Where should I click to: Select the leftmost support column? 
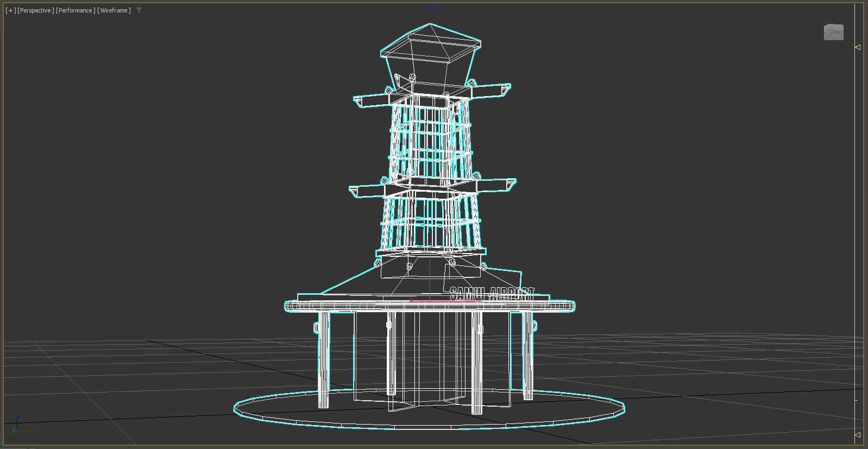pos(323,358)
